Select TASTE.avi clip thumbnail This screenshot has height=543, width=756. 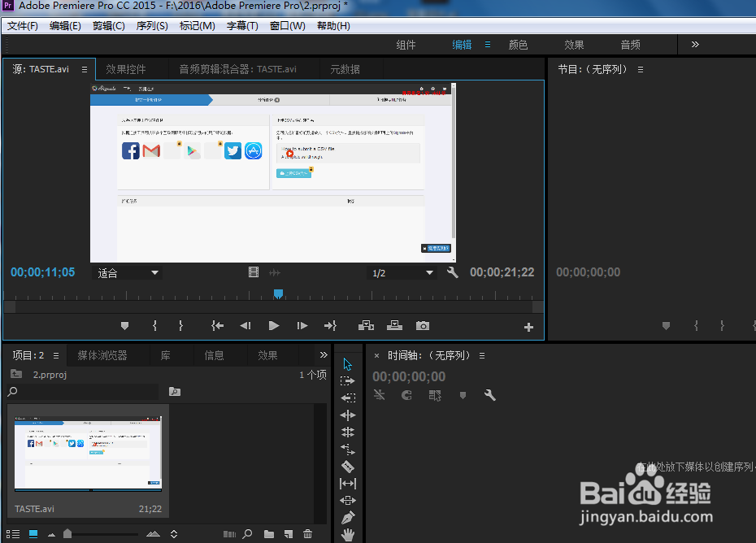click(88, 454)
